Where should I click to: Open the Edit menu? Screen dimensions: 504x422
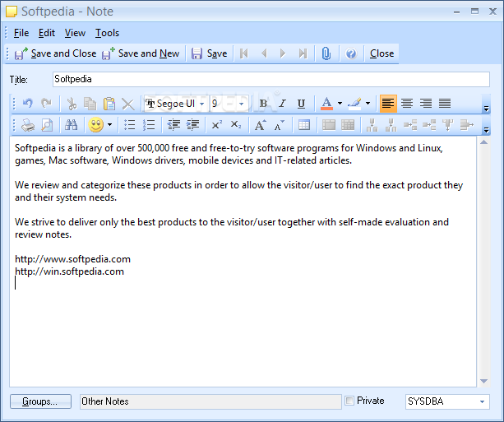(47, 33)
